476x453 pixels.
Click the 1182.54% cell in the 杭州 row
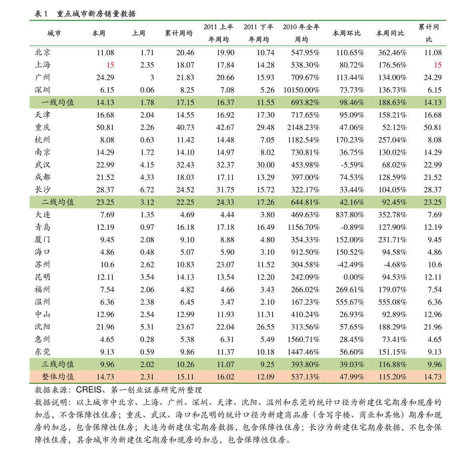tap(303, 140)
